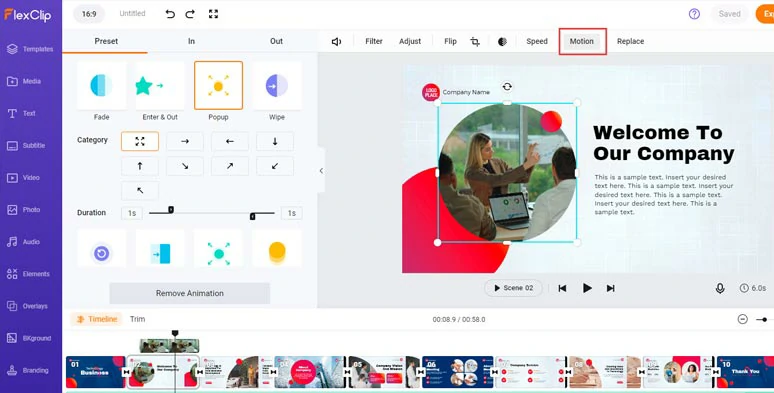Select scene 06 thumbnail in timeline
This screenshot has width=774, height=393.
pyautogui.click(x=458, y=372)
